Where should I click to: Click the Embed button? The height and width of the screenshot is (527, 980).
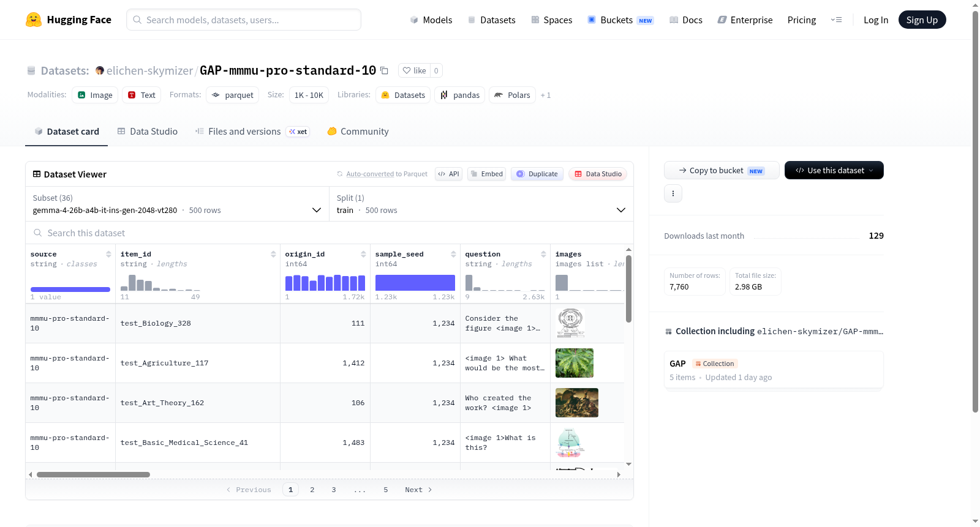(x=487, y=174)
